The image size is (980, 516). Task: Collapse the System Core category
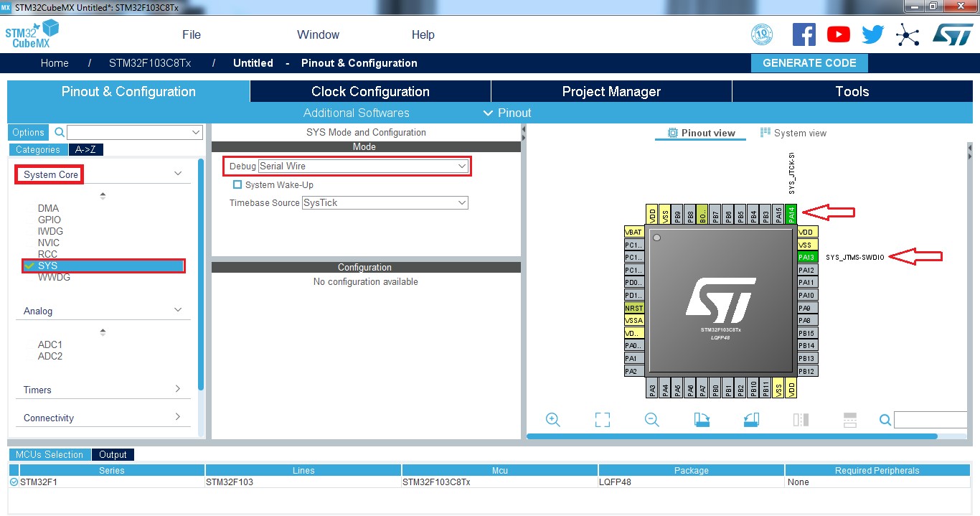(176, 173)
